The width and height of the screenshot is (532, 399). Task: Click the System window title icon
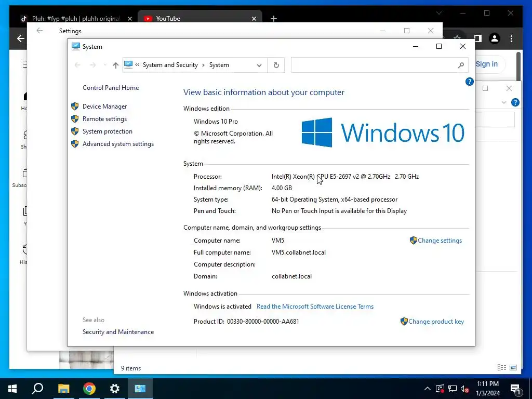pyautogui.click(x=76, y=46)
